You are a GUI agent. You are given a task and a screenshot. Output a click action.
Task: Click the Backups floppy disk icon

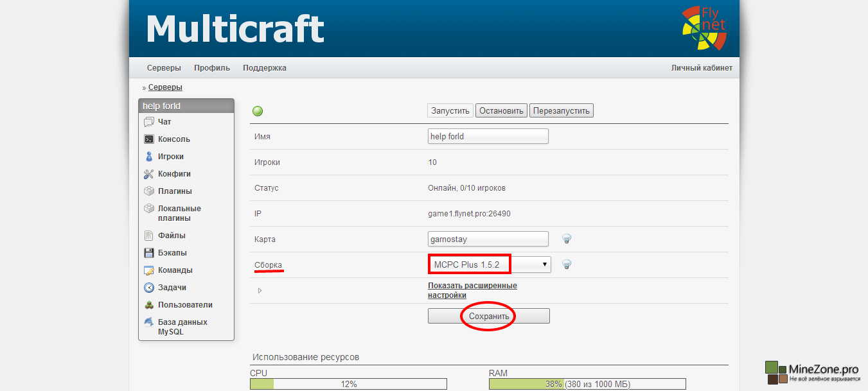(149, 253)
